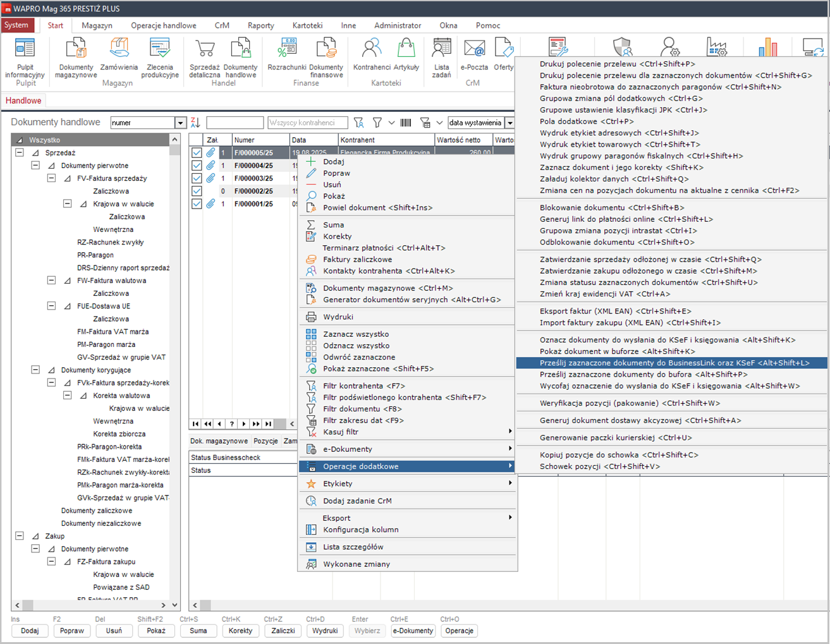
Task: Uncheck the row for F/000002/25
Action: pos(197,191)
